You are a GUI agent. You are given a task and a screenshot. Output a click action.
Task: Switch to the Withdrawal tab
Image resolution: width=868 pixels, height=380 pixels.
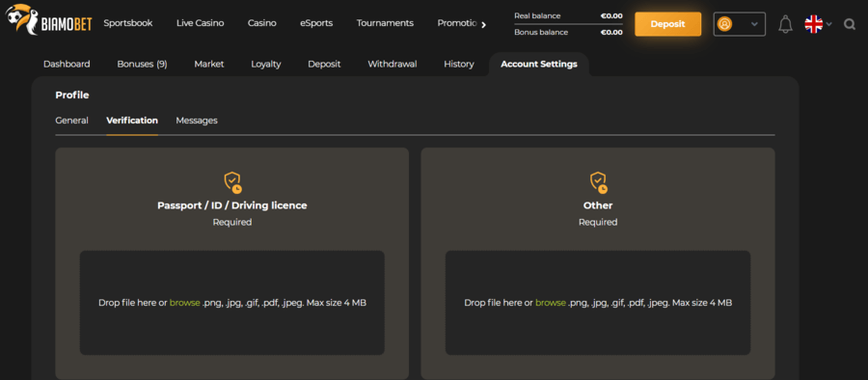(x=392, y=65)
